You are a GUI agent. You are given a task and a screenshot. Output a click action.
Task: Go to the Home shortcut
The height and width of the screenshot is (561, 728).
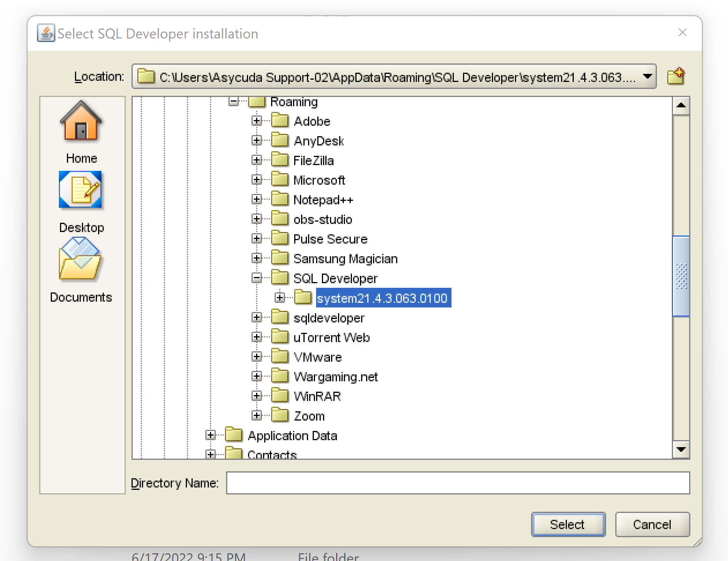coord(81,132)
